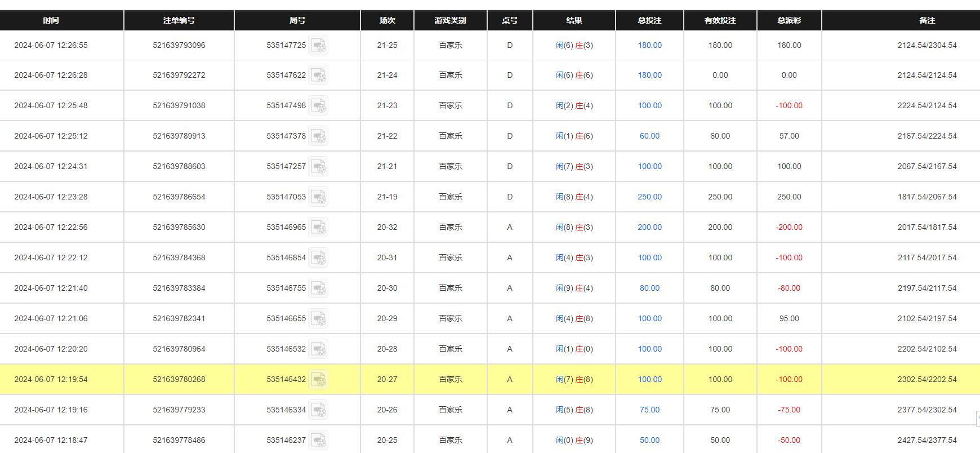Open video replay for round 535147622
Image resolution: width=980 pixels, height=453 pixels.
coord(319,75)
